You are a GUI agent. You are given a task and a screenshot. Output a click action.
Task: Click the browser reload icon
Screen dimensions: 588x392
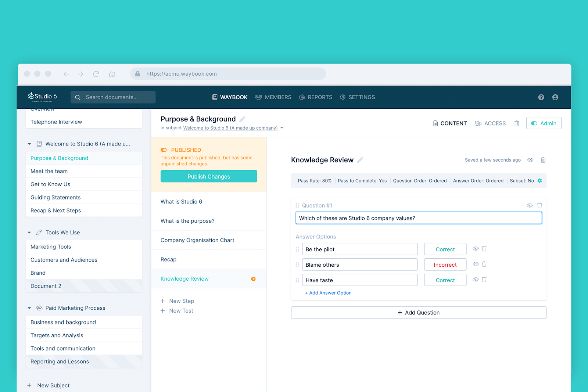tap(96, 74)
